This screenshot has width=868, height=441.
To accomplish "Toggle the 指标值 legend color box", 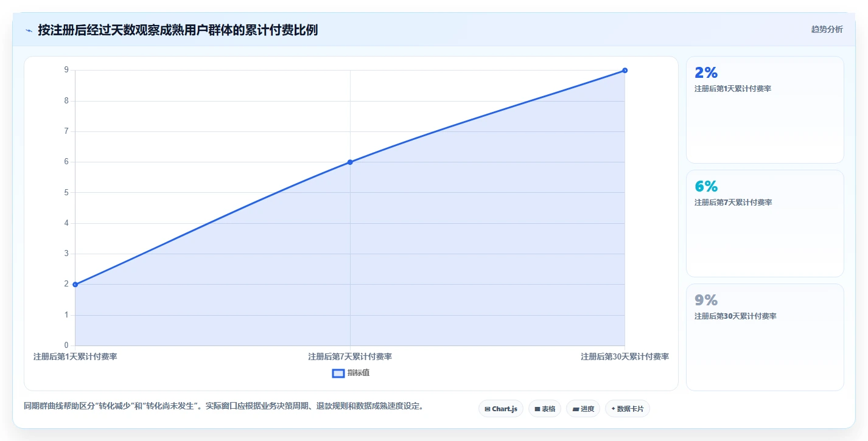I will pyautogui.click(x=338, y=373).
